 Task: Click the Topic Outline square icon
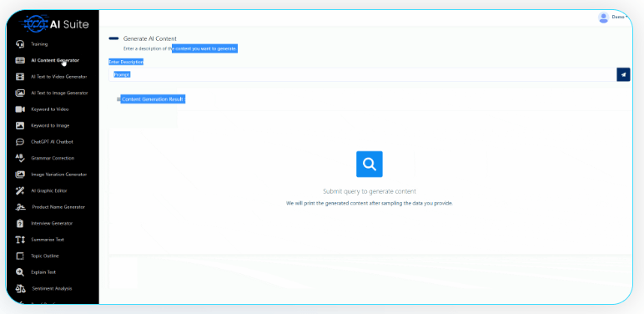pos(20,256)
